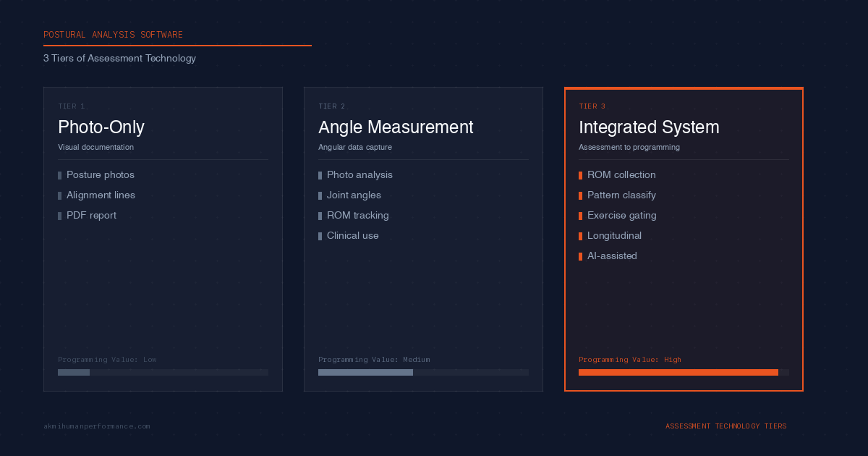Click the Programming Value: High progress bar
The image size is (868, 456).
coord(684,372)
